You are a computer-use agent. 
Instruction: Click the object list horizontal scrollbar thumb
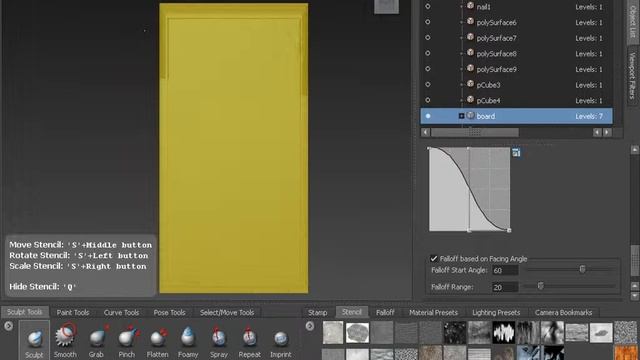click(x=475, y=132)
